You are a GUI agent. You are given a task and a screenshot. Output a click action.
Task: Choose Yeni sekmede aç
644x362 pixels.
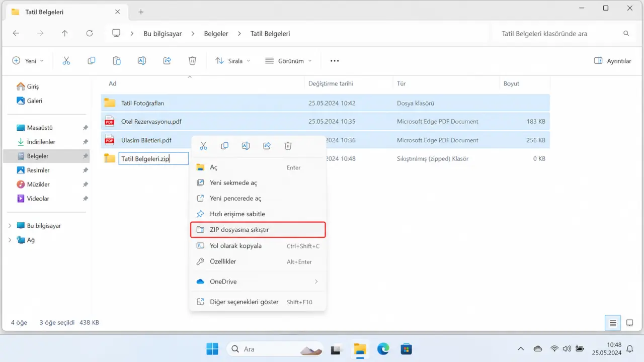[x=258, y=183]
